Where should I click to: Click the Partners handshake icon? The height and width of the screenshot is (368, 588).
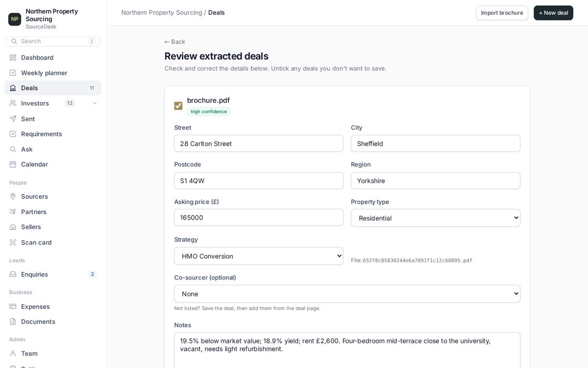tap(13, 211)
